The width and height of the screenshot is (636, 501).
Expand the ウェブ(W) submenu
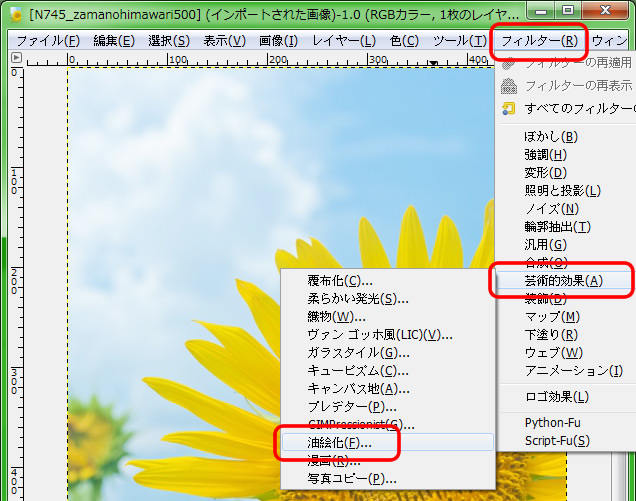pyautogui.click(x=567, y=353)
